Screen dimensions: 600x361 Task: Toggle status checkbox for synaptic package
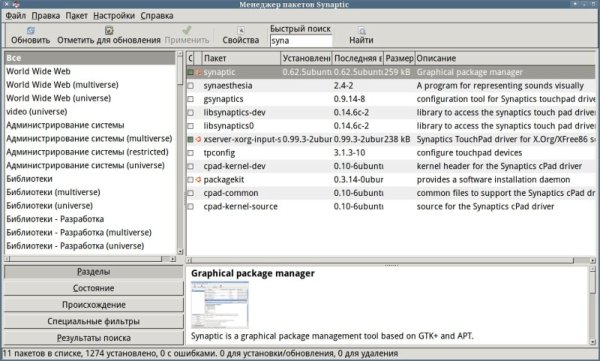[x=191, y=72]
